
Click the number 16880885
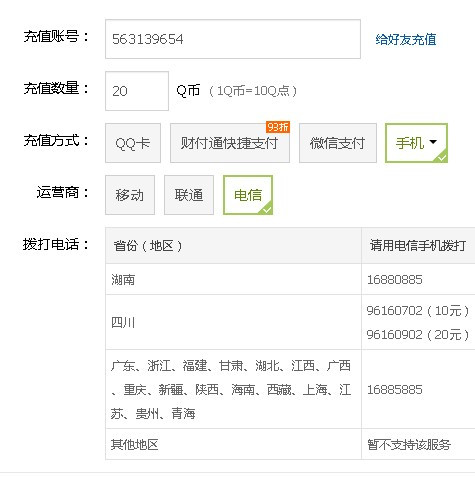tap(395, 279)
